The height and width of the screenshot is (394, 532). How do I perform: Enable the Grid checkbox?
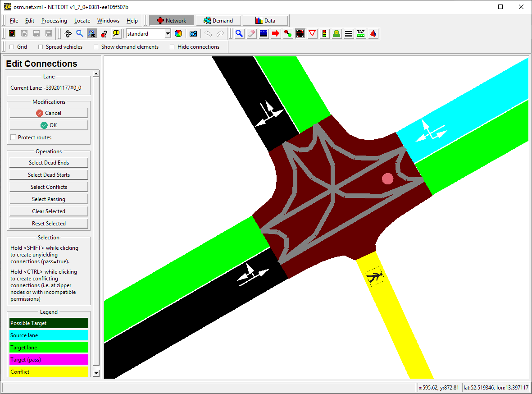point(12,47)
